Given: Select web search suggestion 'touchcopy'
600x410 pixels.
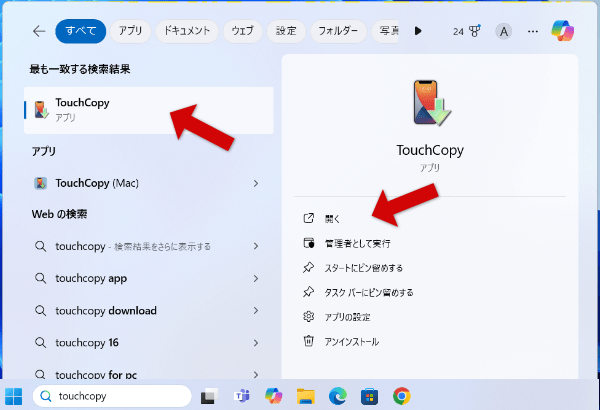Looking at the screenshot, I should coord(149,246).
